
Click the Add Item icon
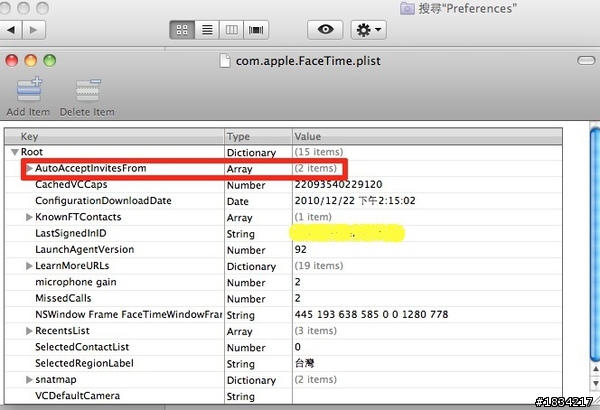tap(29, 90)
